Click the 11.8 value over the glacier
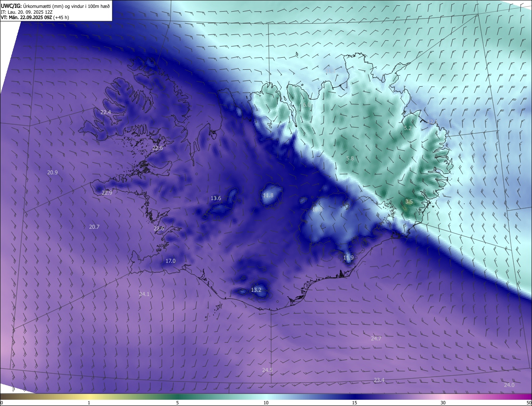This screenshot has width=532, height=406. (x=268, y=195)
